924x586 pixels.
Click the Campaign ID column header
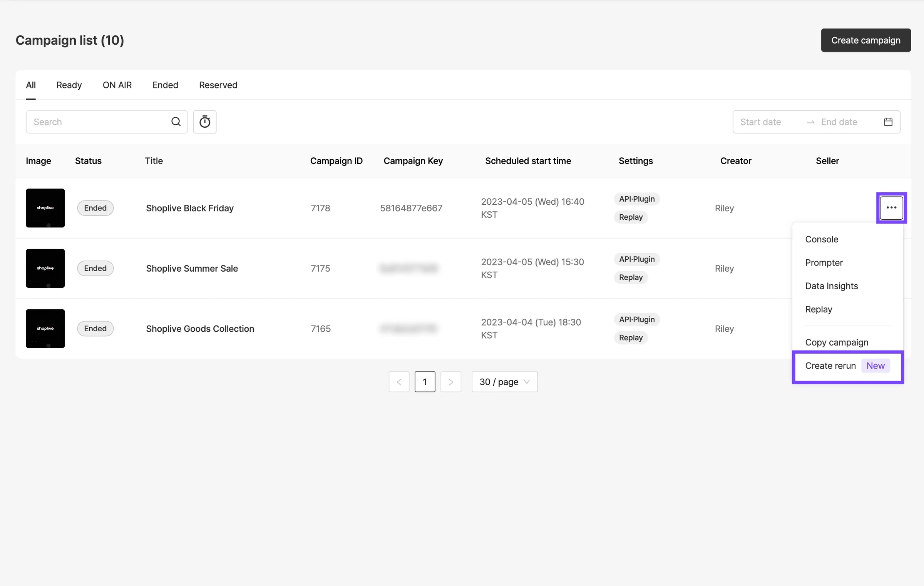tap(336, 161)
